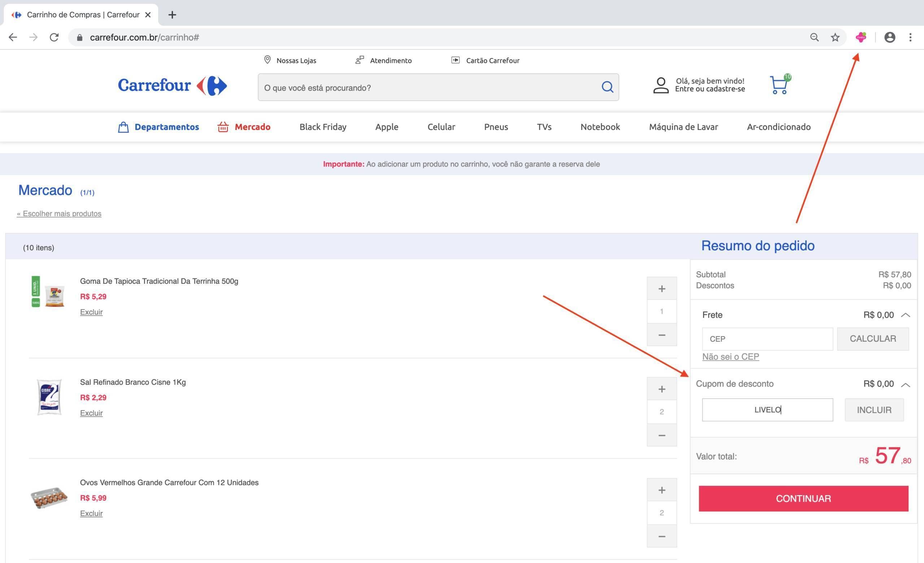Click the Departamentos bag icon

[x=123, y=127]
